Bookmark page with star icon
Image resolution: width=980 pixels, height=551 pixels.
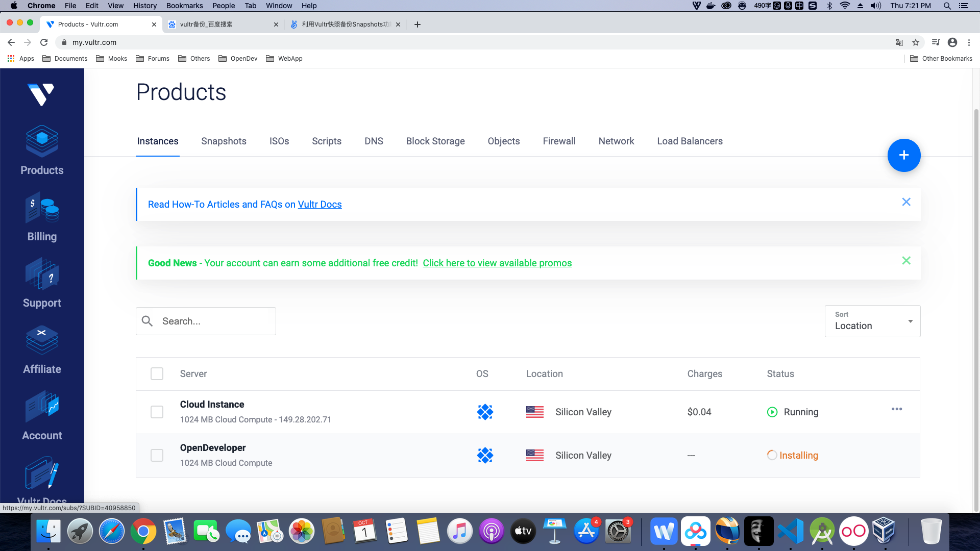[916, 42]
